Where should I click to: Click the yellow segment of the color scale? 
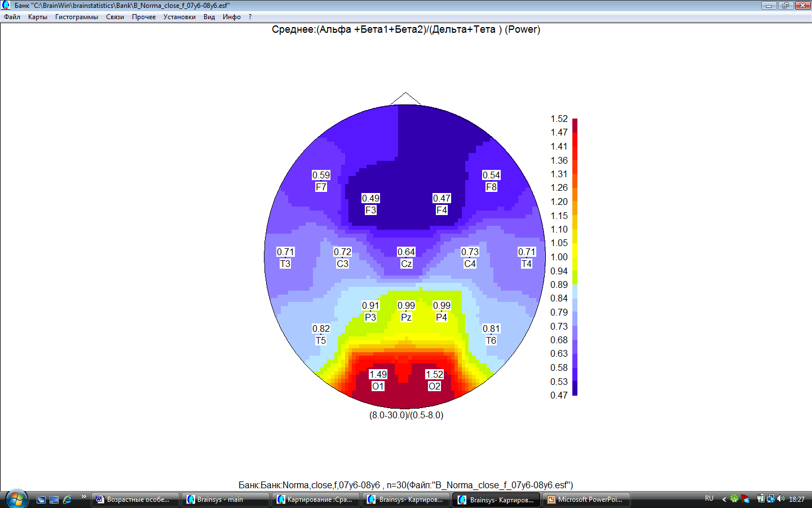click(x=575, y=249)
